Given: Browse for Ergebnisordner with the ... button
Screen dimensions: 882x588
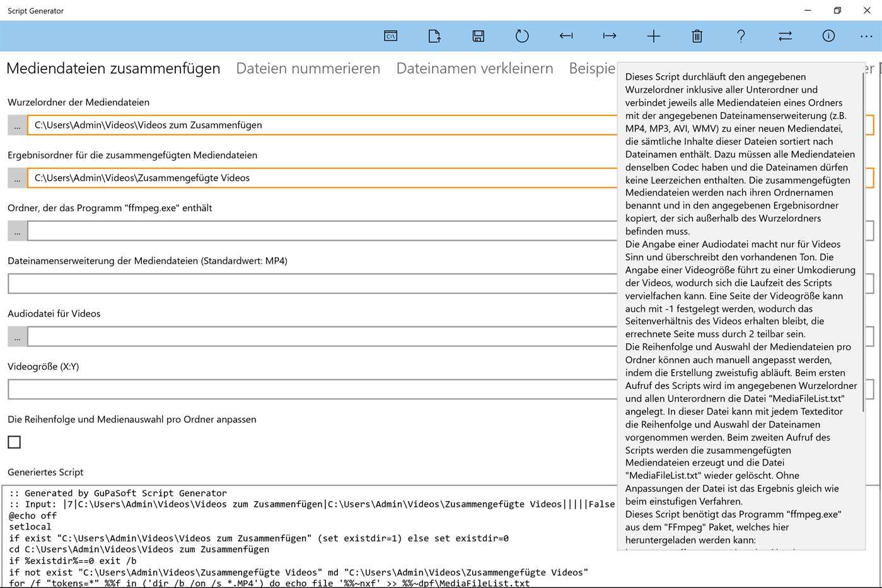Looking at the screenshot, I should pos(17,178).
